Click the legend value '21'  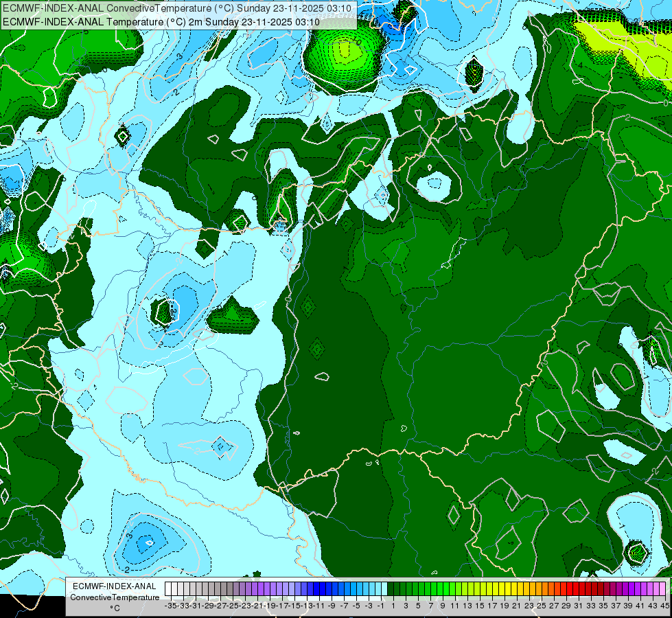pos(518,606)
